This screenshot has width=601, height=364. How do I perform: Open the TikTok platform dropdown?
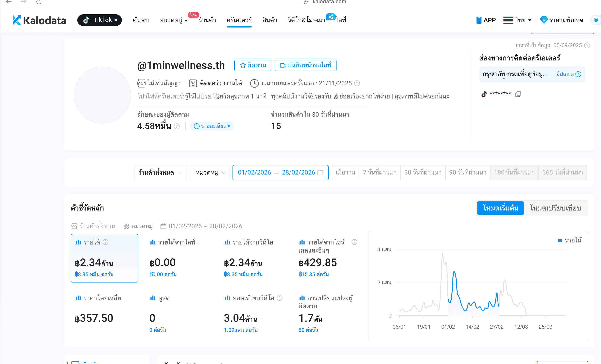point(100,20)
